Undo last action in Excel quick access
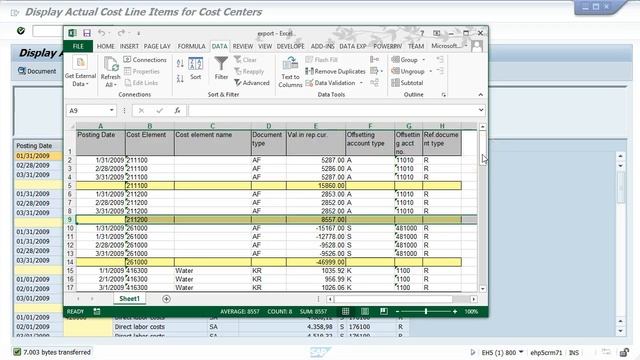The width and height of the screenshot is (640, 360). [102, 33]
